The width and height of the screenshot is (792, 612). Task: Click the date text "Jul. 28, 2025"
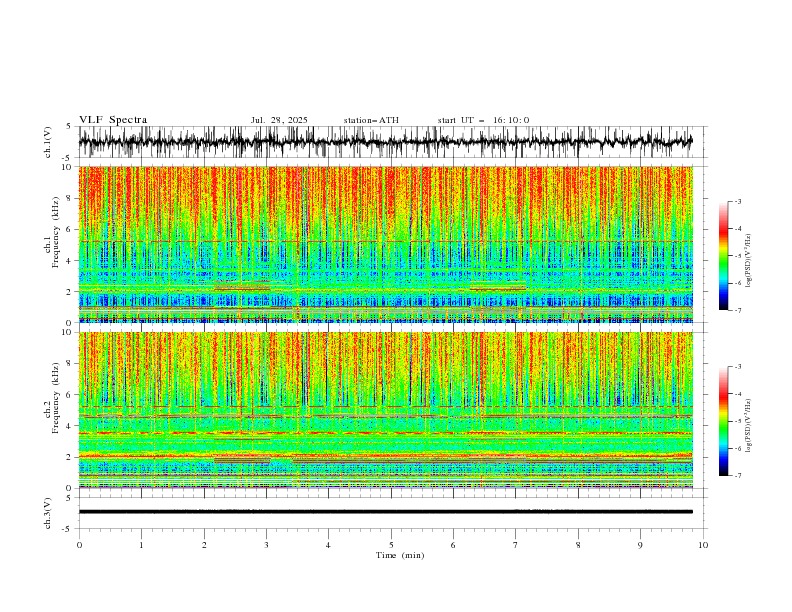click(x=279, y=120)
